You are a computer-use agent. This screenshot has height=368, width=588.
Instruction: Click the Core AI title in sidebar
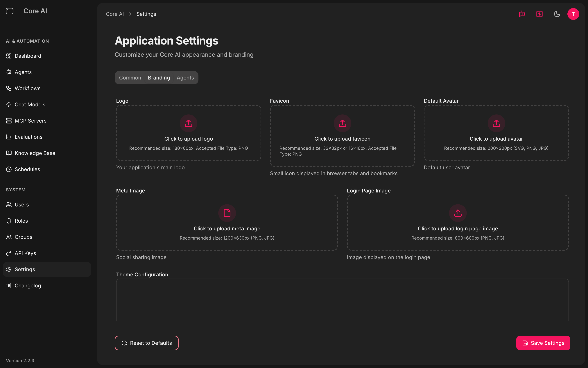coord(35,11)
